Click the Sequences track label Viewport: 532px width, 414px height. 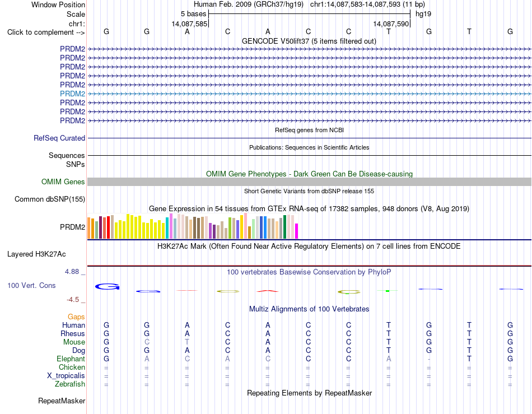(x=67, y=155)
